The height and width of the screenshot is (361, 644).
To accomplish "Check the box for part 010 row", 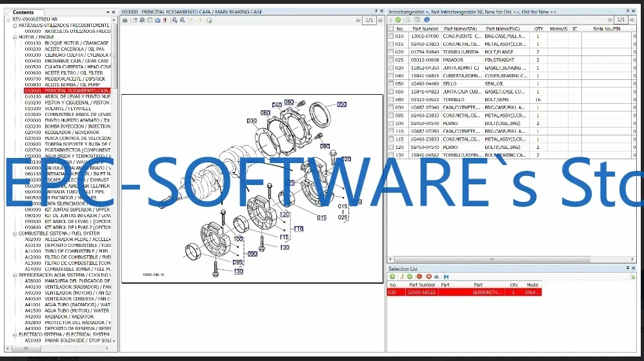I will click(391, 36).
